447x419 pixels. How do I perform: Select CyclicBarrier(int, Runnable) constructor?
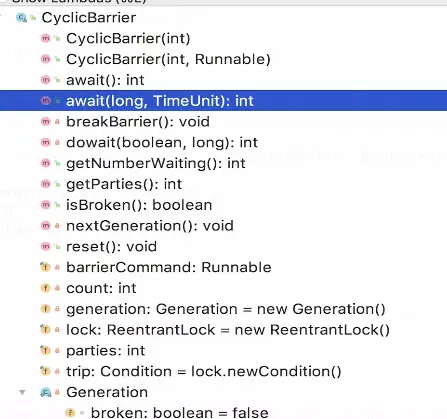coord(168,59)
